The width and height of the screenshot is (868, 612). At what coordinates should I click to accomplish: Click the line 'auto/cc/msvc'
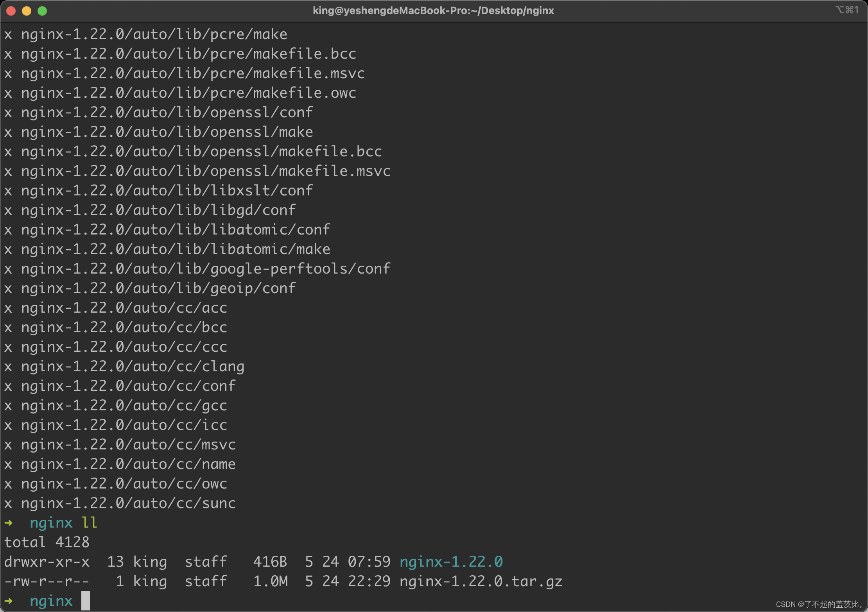click(x=120, y=445)
